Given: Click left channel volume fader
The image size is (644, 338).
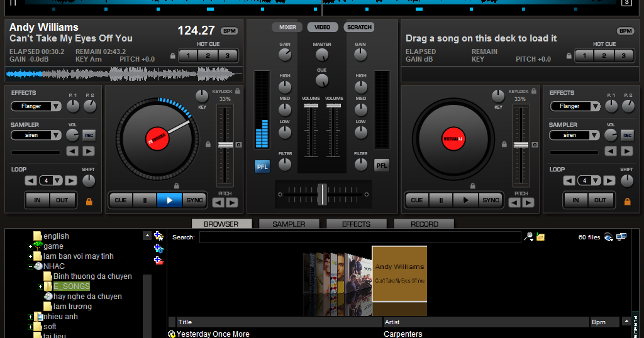Looking at the screenshot, I should click(311, 106).
